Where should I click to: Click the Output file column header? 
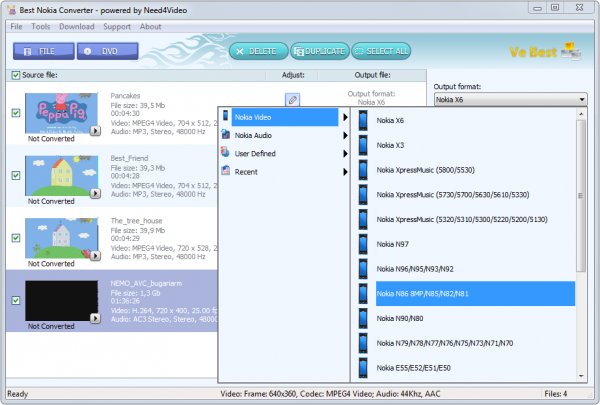click(x=372, y=75)
